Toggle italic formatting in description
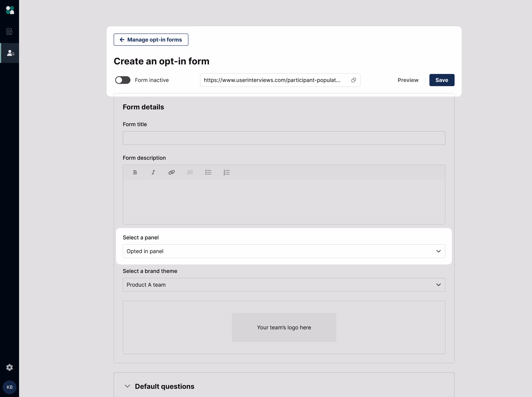The width and height of the screenshot is (532, 397). (x=153, y=172)
